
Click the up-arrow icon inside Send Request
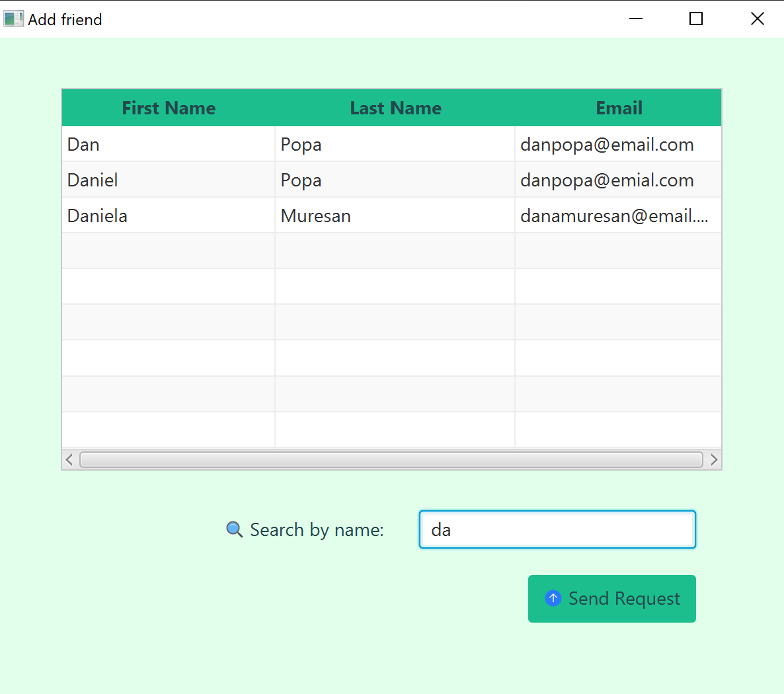coord(553,598)
